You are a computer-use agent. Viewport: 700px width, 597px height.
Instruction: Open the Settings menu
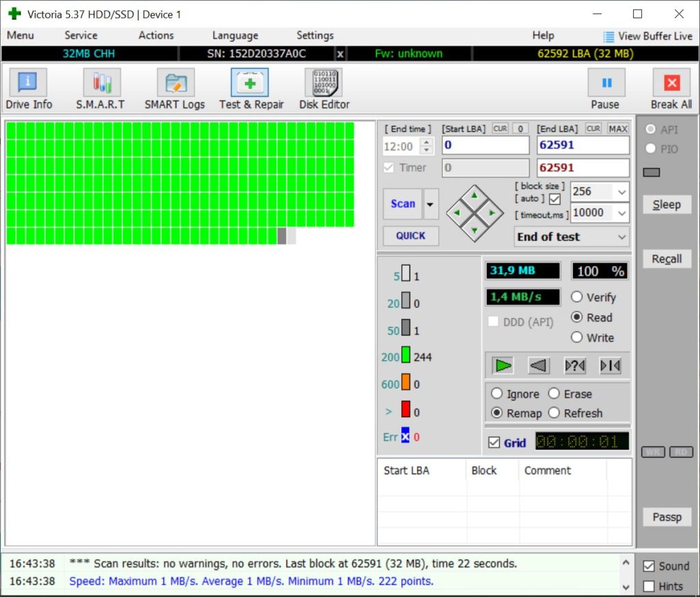coord(315,36)
